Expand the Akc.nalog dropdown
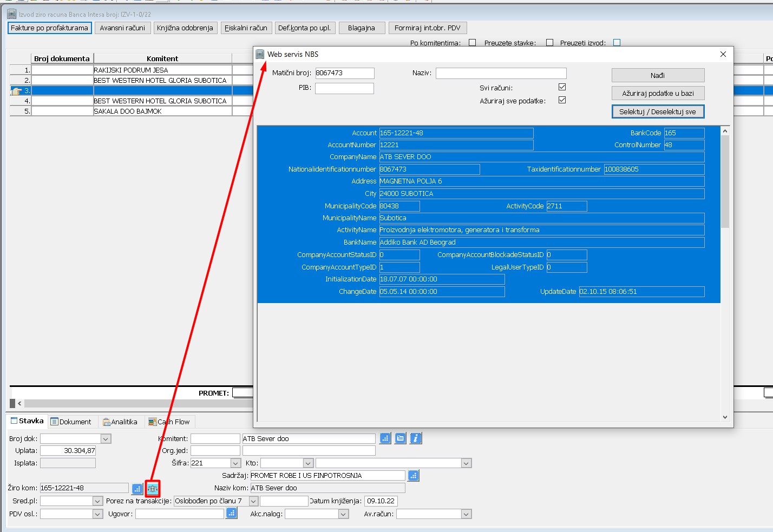Image resolution: width=773 pixels, height=532 pixels. (343, 514)
